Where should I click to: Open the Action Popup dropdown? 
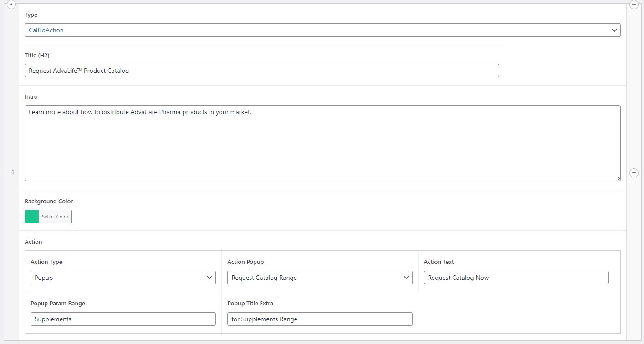[x=320, y=278]
